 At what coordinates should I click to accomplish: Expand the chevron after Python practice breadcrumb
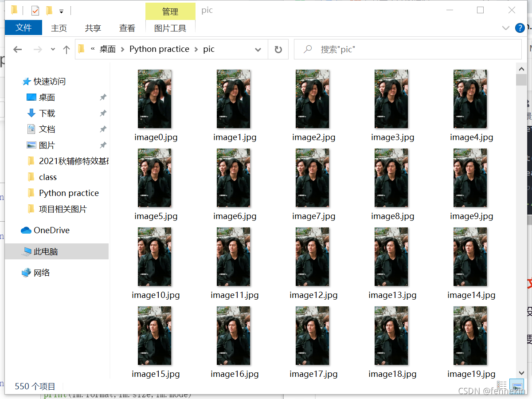[196, 50]
